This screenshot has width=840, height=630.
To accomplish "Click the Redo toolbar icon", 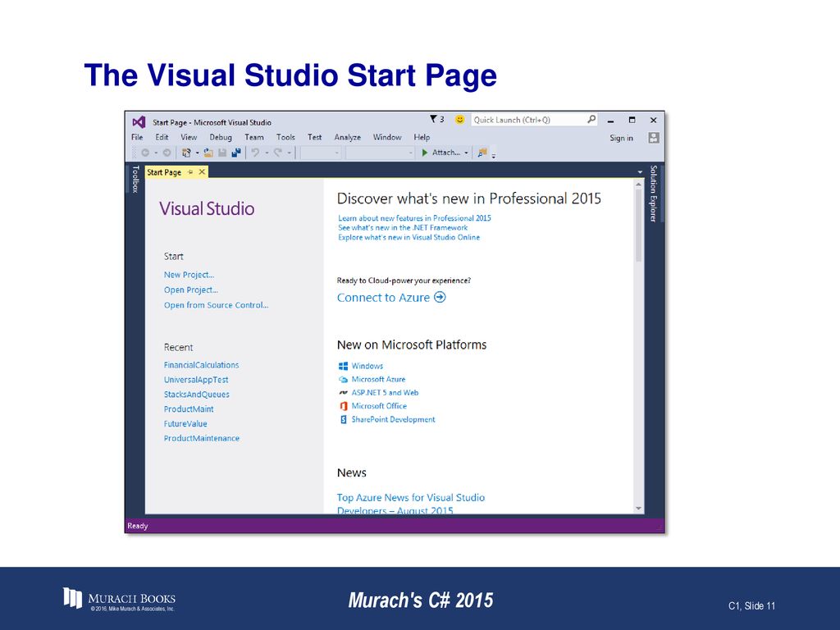I will (x=278, y=152).
